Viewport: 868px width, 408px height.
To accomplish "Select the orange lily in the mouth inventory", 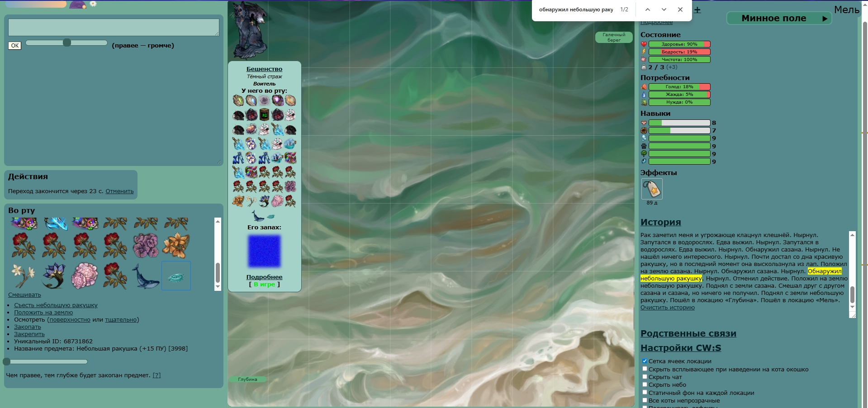I will pos(176,246).
